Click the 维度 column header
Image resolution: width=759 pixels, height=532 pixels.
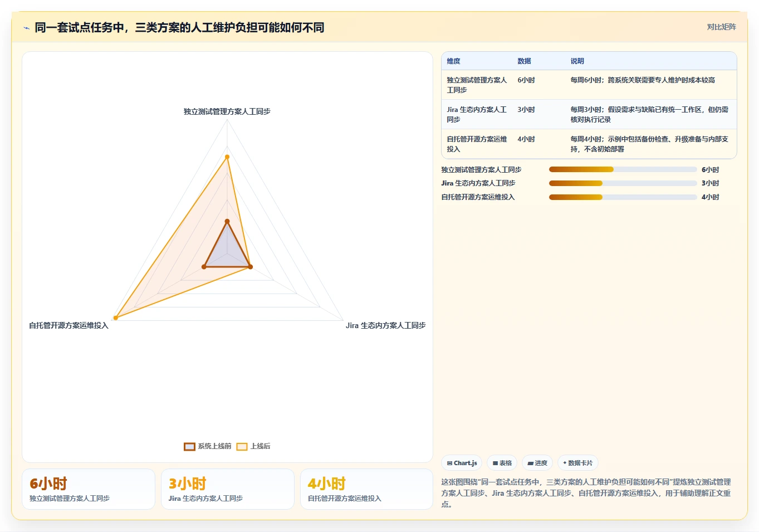[454, 61]
